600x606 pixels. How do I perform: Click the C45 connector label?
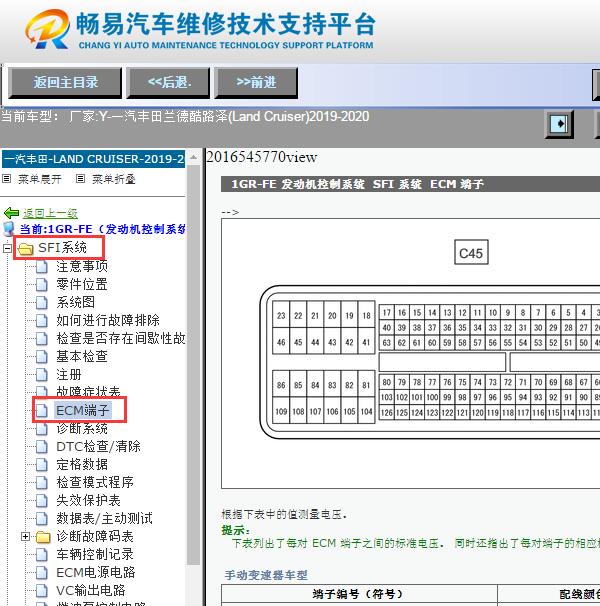471,253
